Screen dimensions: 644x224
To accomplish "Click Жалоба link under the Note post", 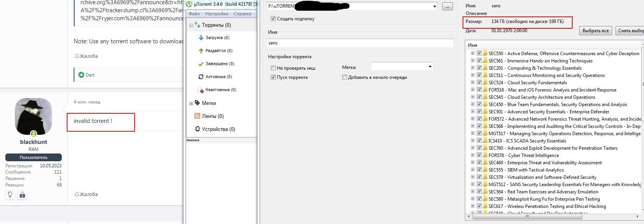I will point(86,56).
